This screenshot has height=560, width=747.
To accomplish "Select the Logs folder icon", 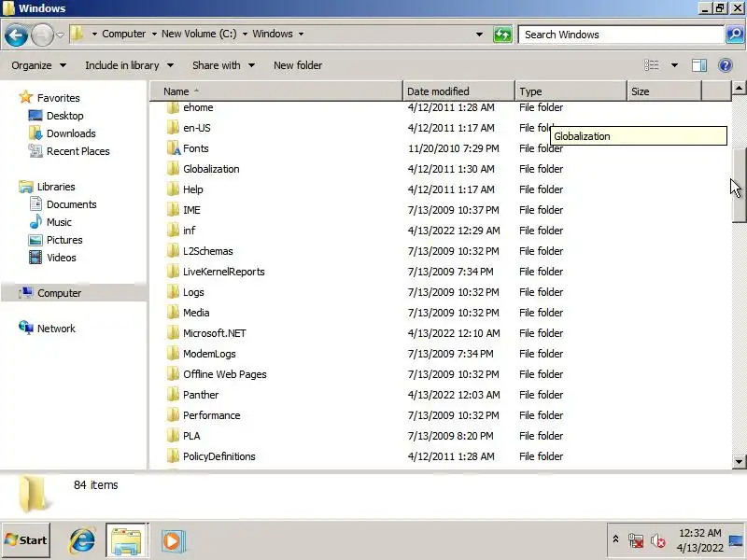I will click(x=173, y=292).
